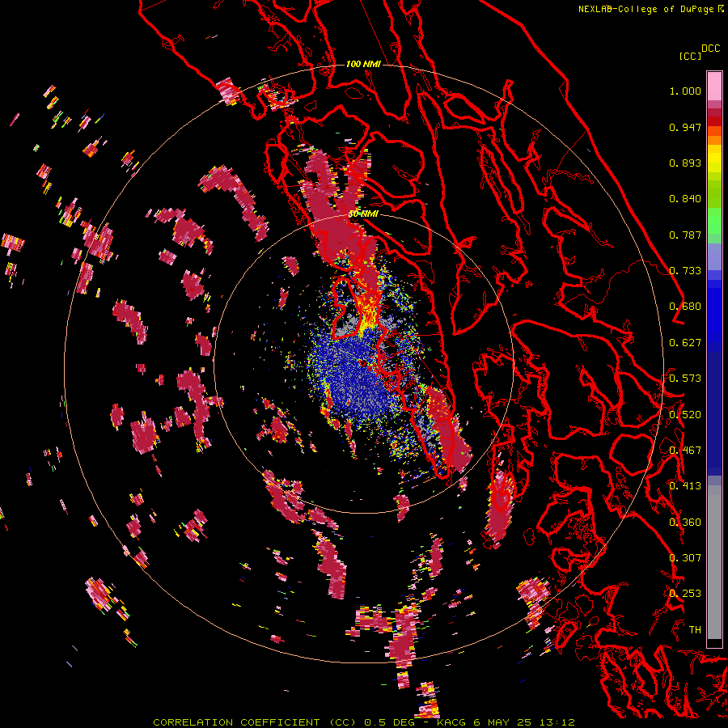Select the 0.733 color scale value
This screenshot has height=728, width=728.
685,271
